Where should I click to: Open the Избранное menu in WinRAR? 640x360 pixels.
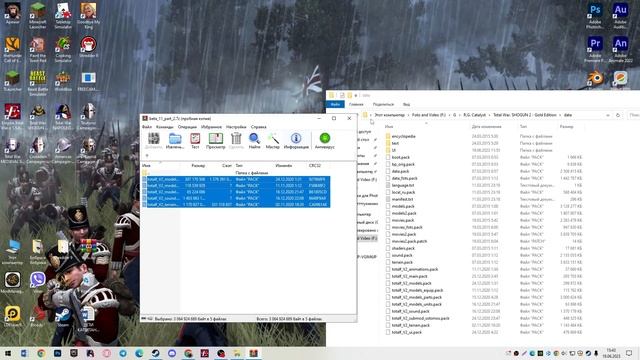(x=211, y=127)
